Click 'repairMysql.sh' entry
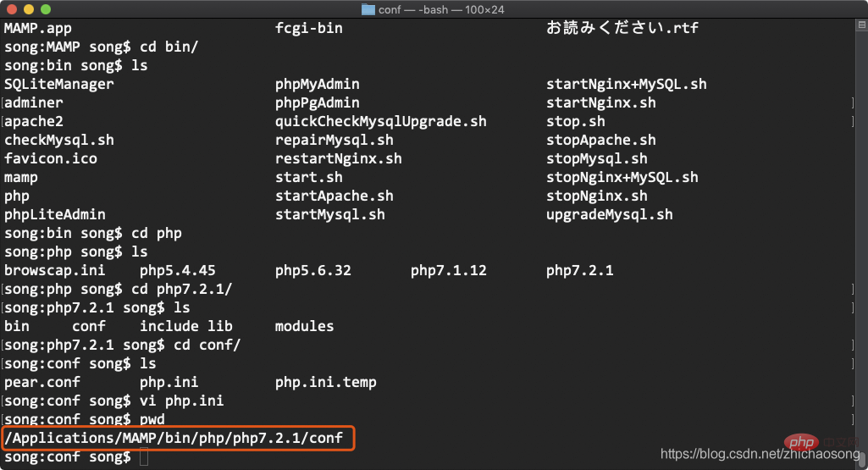Viewport: 868px width, 470px height. point(334,140)
